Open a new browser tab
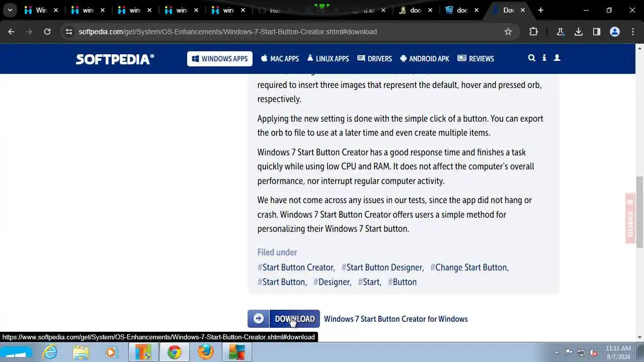This screenshot has height=362, width=644. [x=541, y=10]
